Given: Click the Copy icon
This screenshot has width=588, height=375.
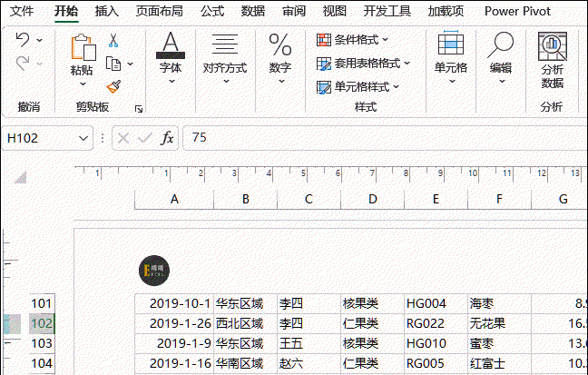Looking at the screenshot, I should [113, 64].
